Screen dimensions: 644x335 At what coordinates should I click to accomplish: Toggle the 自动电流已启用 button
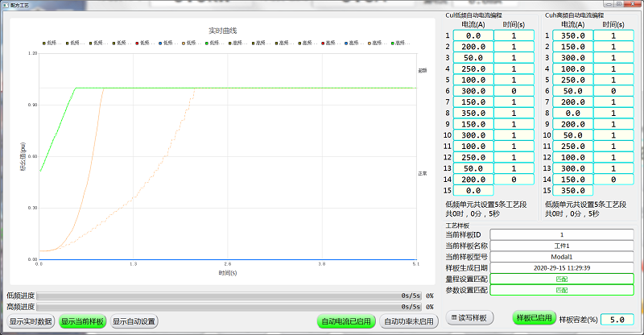click(x=346, y=321)
